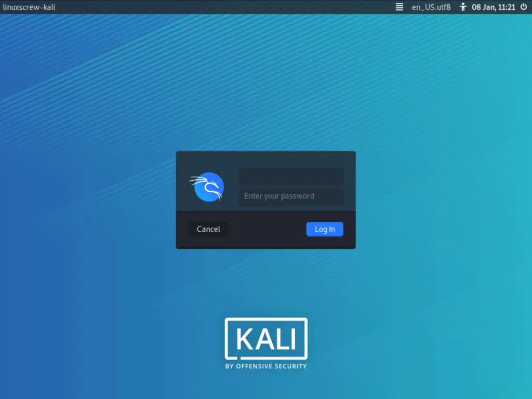Click the linuxscrew-kali hostname label
Image resolution: width=532 pixels, height=399 pixels.
coord(29,7)
